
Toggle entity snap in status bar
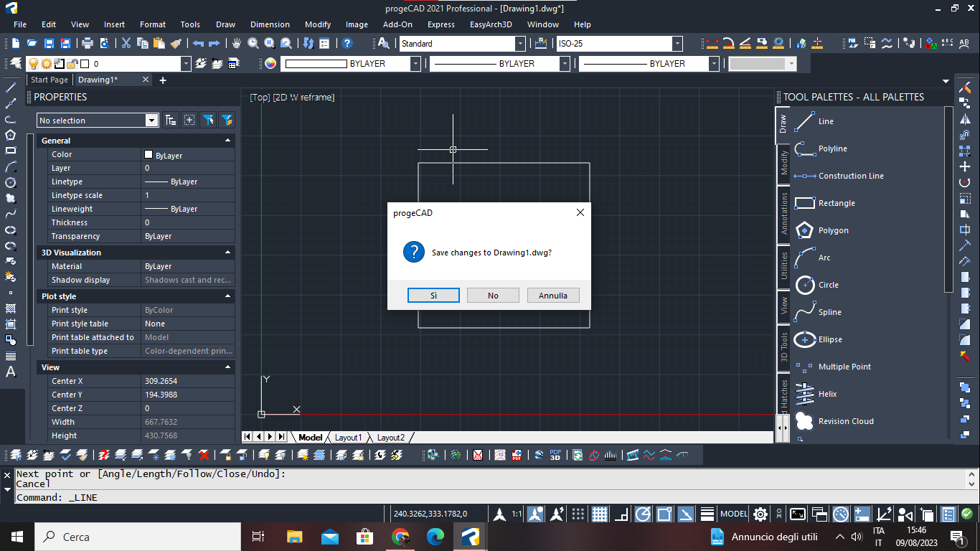coord(664,514)
